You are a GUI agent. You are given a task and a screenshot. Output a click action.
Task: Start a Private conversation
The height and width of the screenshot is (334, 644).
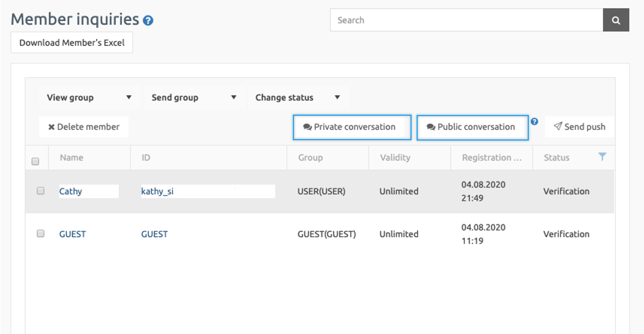(x=352, y=127)
